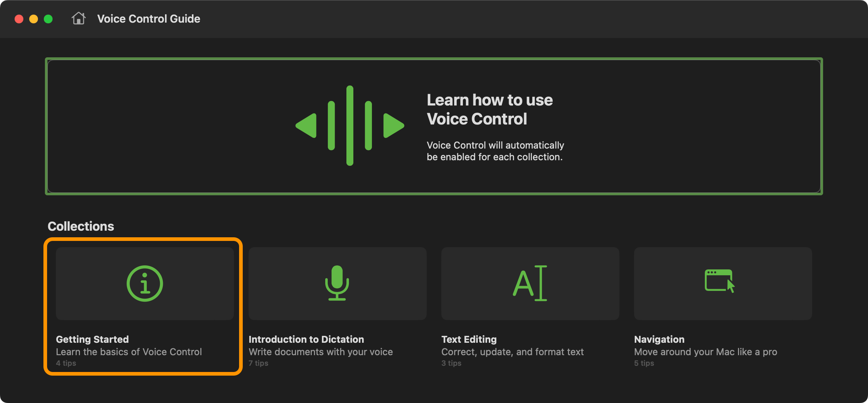Image resolution: width=868 pixels, height=403 pixels.
Task: Click the left arrow of waveform graphic
Action: pyautogui.click(x=306, y=126)
